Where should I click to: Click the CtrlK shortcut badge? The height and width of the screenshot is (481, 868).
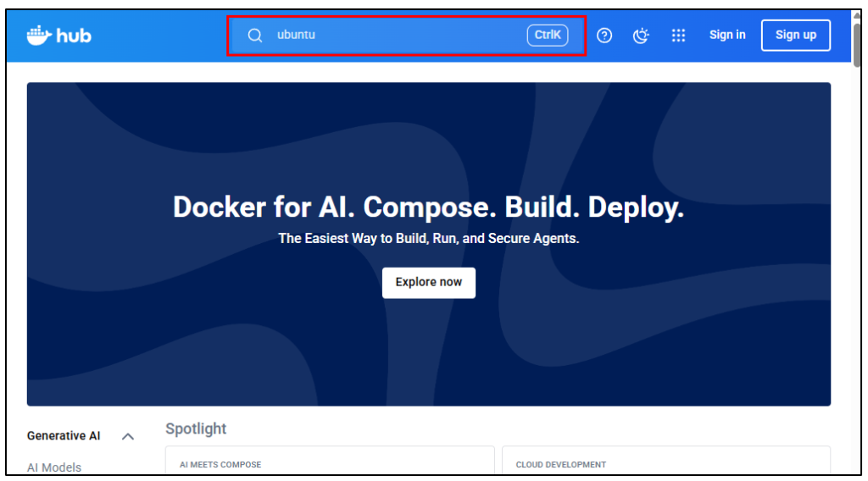click(x=547, y=36)
